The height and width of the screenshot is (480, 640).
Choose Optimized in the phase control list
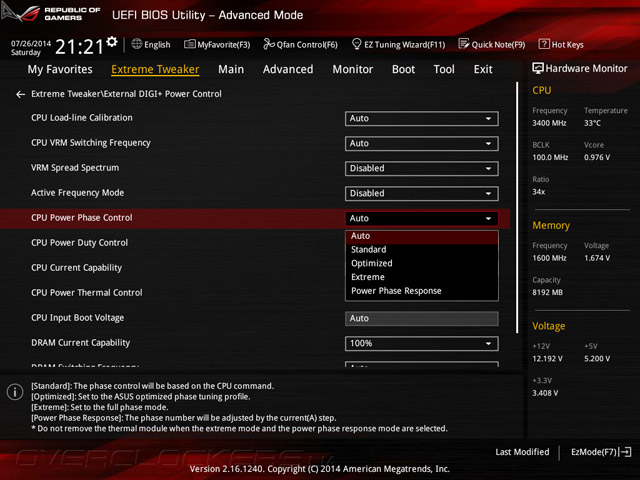pos(422,264)
